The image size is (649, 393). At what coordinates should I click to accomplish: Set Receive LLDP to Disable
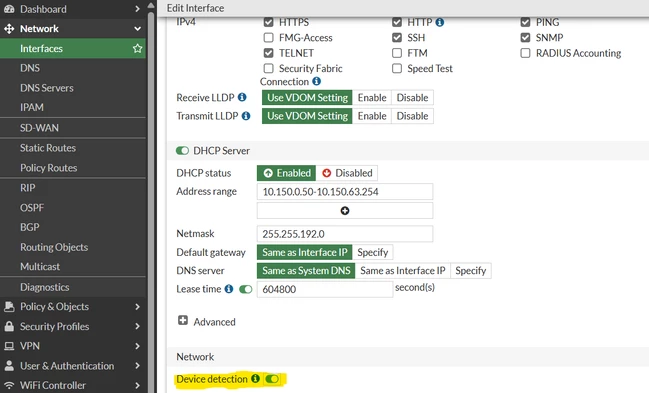[412, 98]
